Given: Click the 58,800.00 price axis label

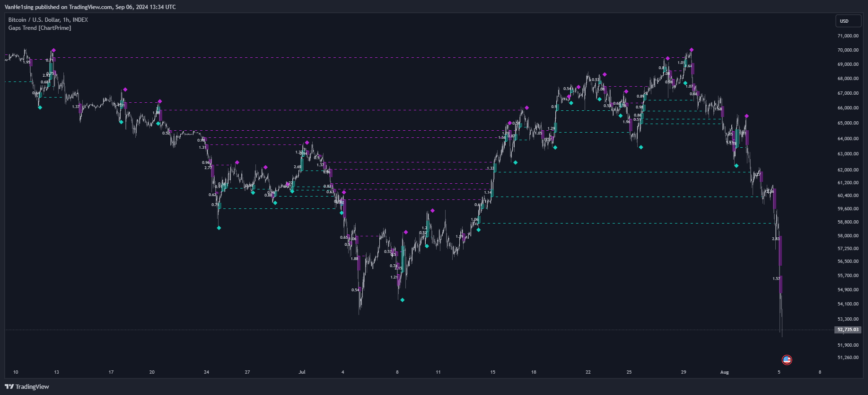Looking at the screenshot, I should pos(848,222).
